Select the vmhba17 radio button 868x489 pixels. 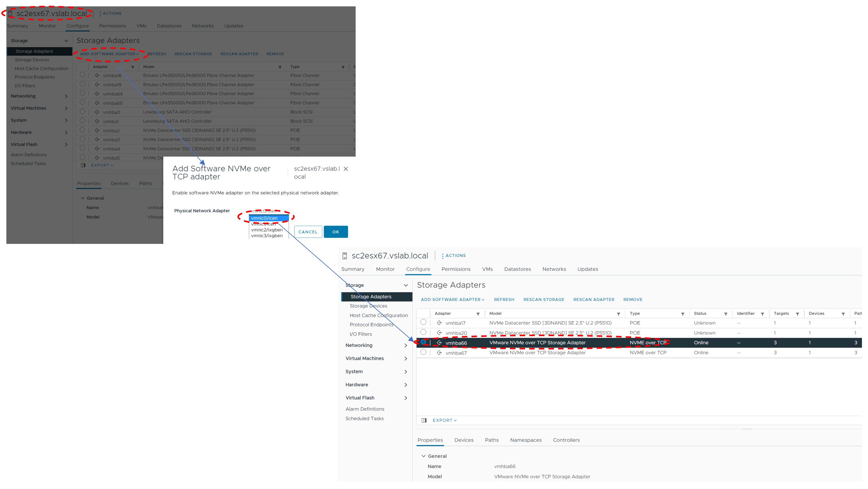pyautogui.click(x=423, y=322)
